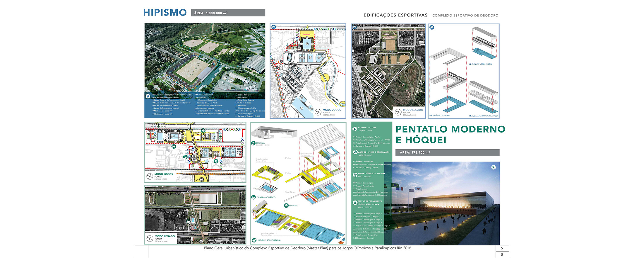This screenshot has width=644, height=258.
Task: Click the PENTATLO MODERNO E HÓQUEI heading
Action: pyautogui.click(x=450, y=135)
